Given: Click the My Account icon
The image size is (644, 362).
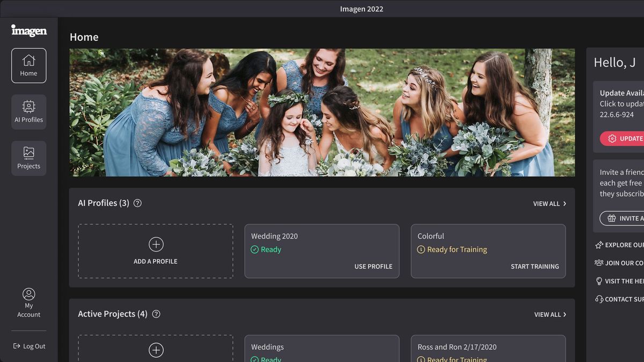Looking at the screenshot, I should pyautogui.click(x=28, y=294).
